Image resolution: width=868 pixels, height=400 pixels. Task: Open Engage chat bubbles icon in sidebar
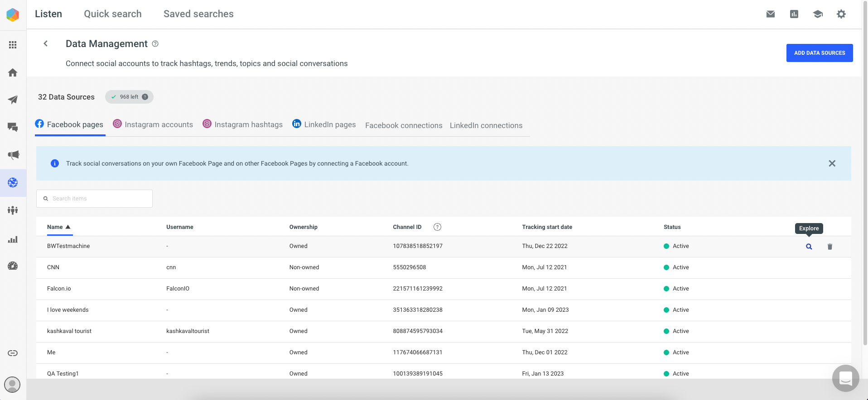[13, 127]
